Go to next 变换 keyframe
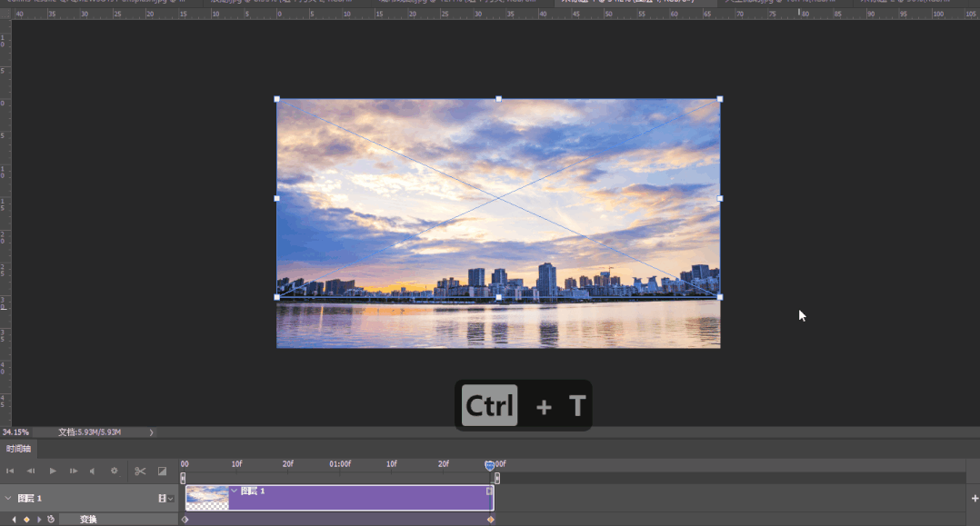Viewport: 980px width, 526px height. [38, 520]
